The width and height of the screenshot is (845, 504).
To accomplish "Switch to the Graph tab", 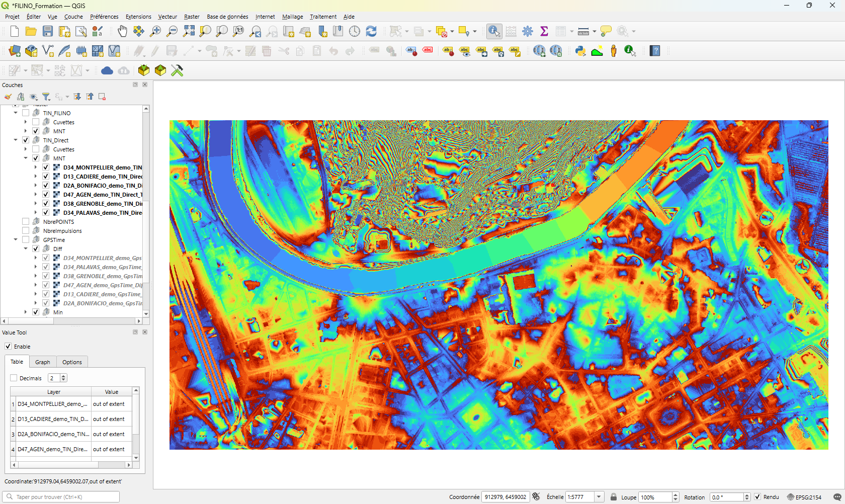I will (x=42, y=362).
